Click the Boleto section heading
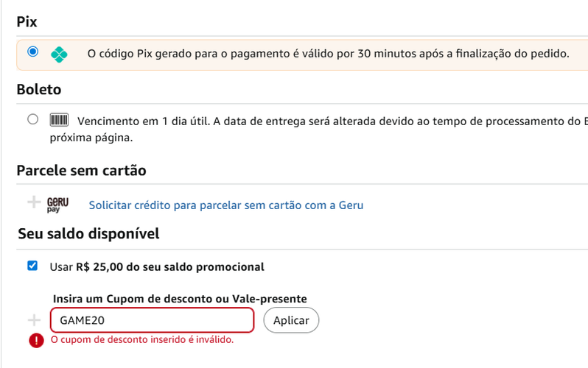Viewport: 588px width, 368px height. pos(38,89)
